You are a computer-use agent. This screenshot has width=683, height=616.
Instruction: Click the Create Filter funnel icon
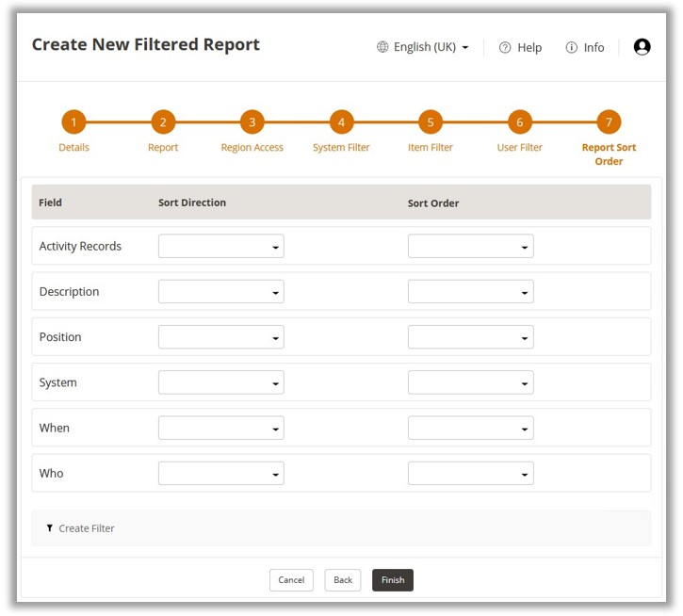(x=50, y=528)
